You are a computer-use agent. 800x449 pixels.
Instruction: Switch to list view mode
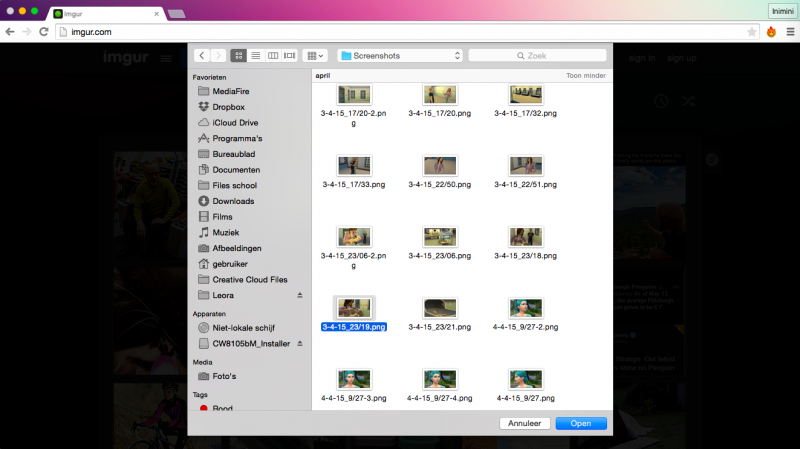tap(256, 56)
